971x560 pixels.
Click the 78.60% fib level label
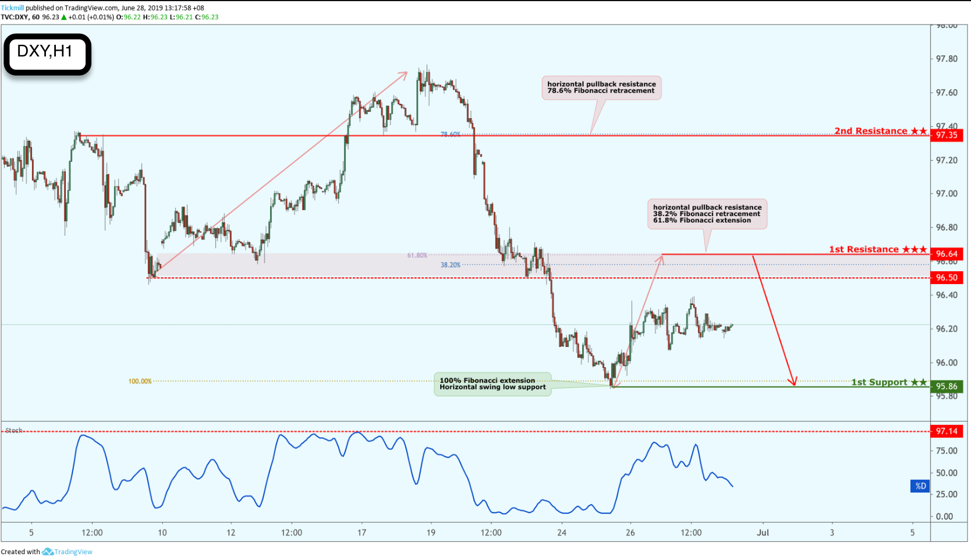point(451,134)
